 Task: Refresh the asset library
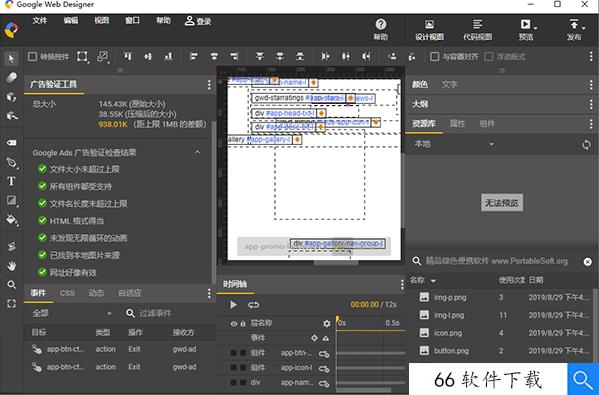click(586, 145)
